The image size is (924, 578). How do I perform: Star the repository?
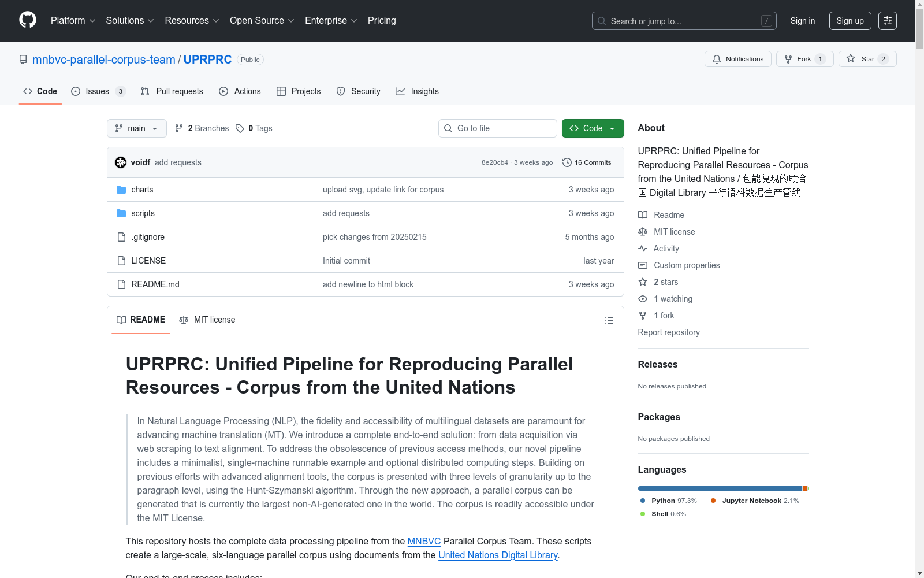[x=867, y=59]
